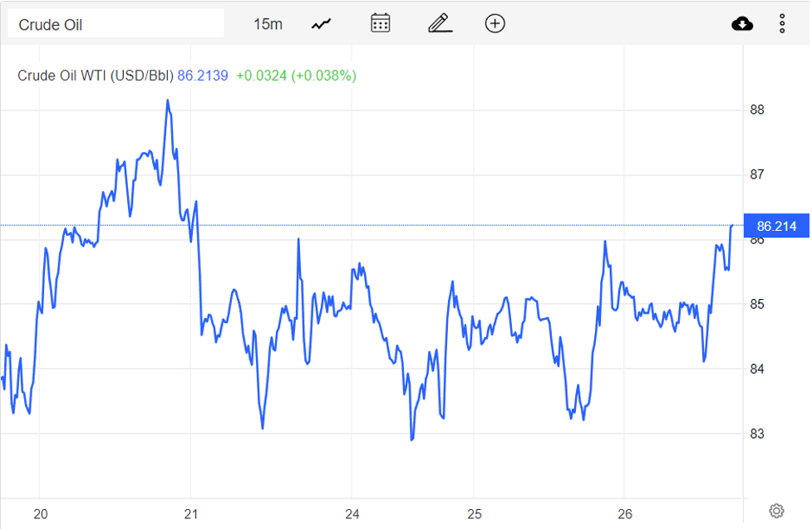
Task: Select date label 21 on the time axis
Action: coord(191,512)
